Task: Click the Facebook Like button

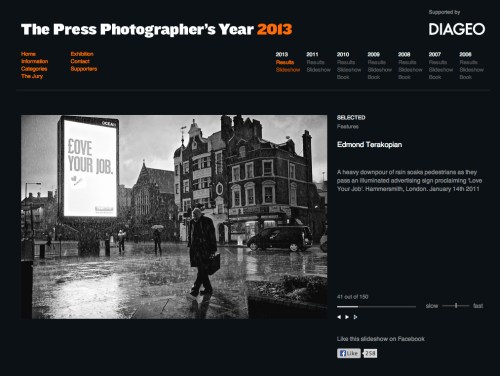Action: (x=349, y=353)
